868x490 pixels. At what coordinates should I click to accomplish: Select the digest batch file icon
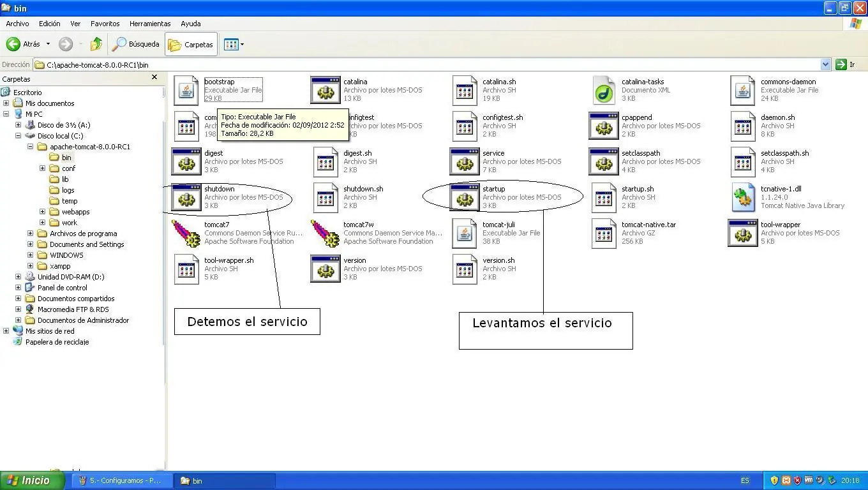click(x=186, y=162)
